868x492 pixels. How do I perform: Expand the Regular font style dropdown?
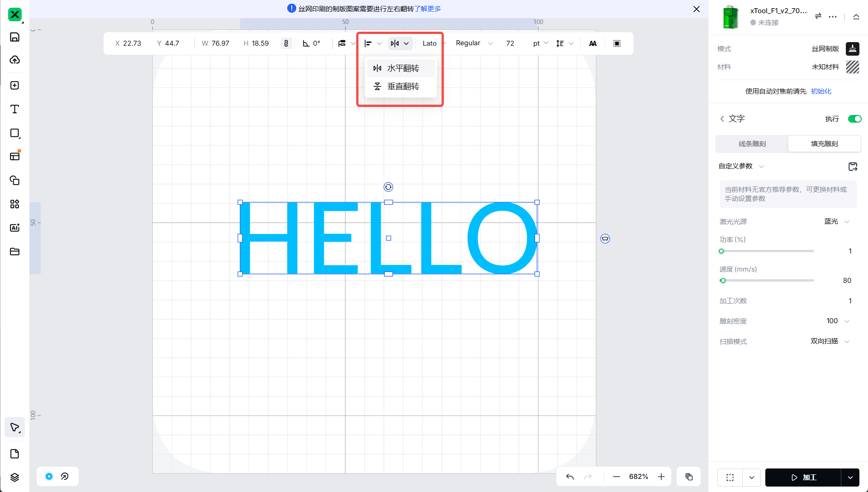click(474, 43)
